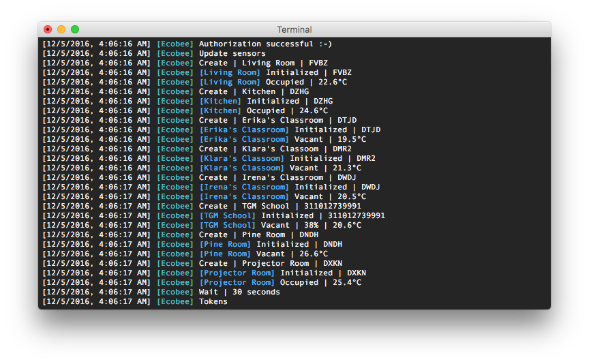Click 'Occupied | 25.4°C' Projector Room reading
The width and height of the screenshot is (589, 364).
[320, 282]
